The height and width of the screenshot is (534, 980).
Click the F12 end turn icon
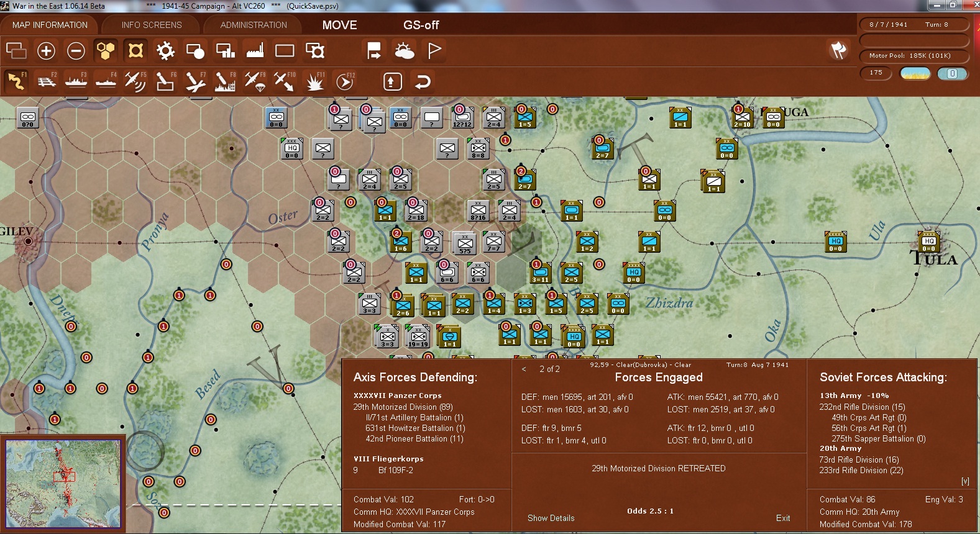pyautogui.click(x=345, y=81)
